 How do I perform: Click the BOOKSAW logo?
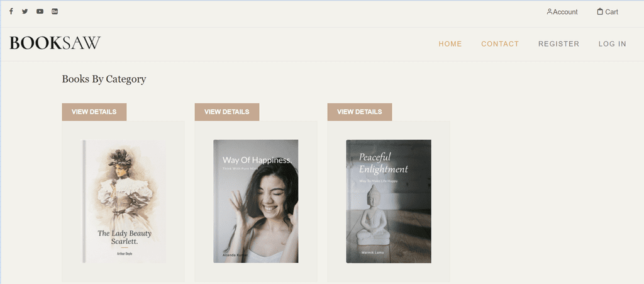click(55, 43)
